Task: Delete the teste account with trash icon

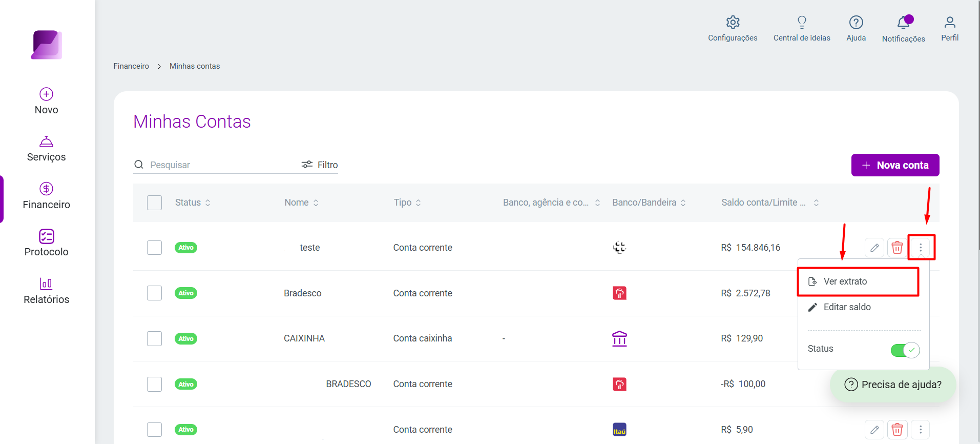Action: [x=897, y=248]
